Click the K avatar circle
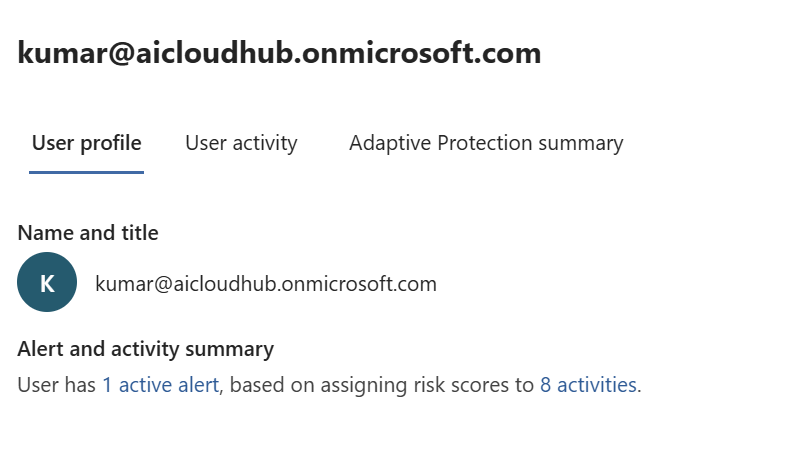 coord(47,283)
